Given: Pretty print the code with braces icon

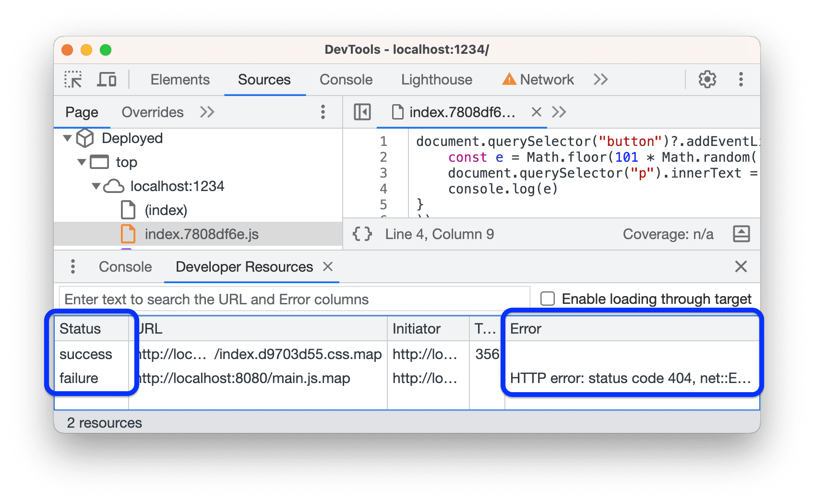Looking at the screenshot, I should point(362,234).
